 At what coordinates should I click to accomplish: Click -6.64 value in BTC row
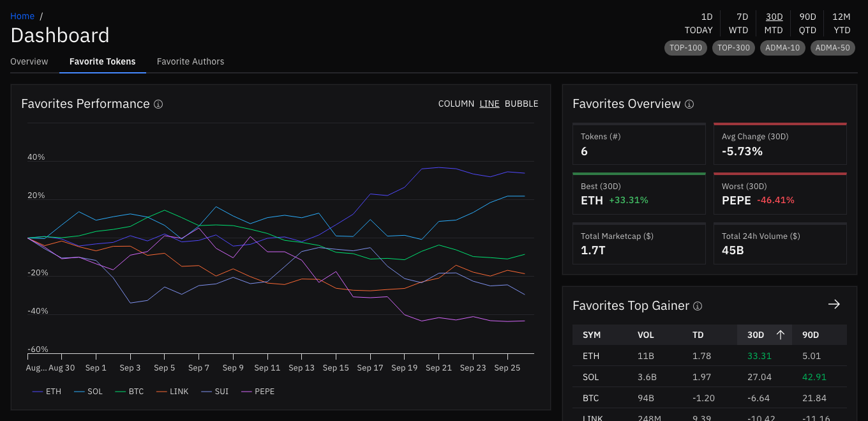(x=759, y=398)
